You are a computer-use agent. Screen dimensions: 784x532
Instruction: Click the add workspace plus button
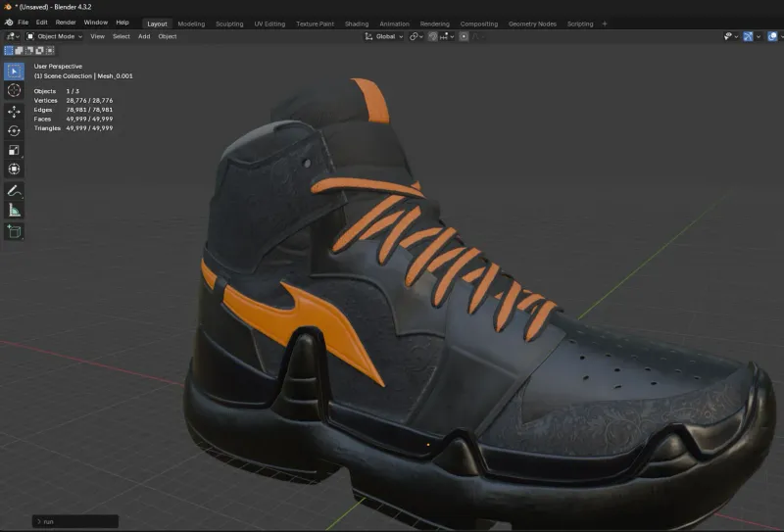(x=605, y=24)
